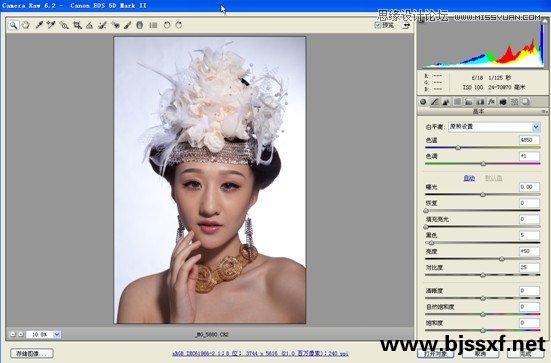Click the fill light (填充亮光) slider handle
Image resolution: width=551 pixels, height=363 pixels.
pos(426,227)
